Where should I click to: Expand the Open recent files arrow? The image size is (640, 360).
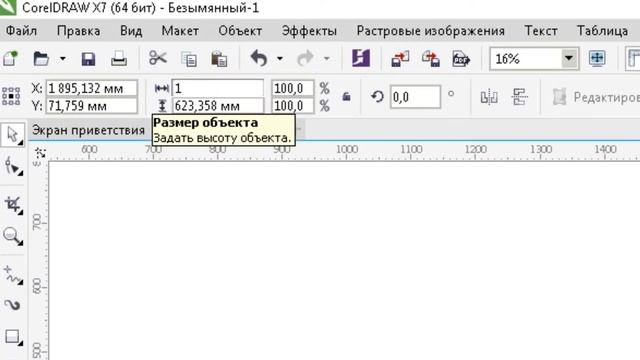pyautogui.click(x=62, y=59)
